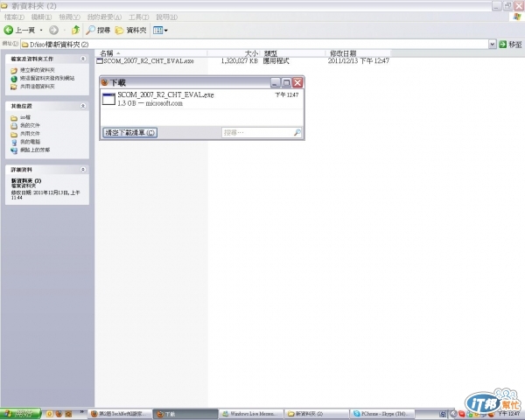Screen dimensions: 525x420
Task: Open the back button history dropdown arrow
Action: 41,30
